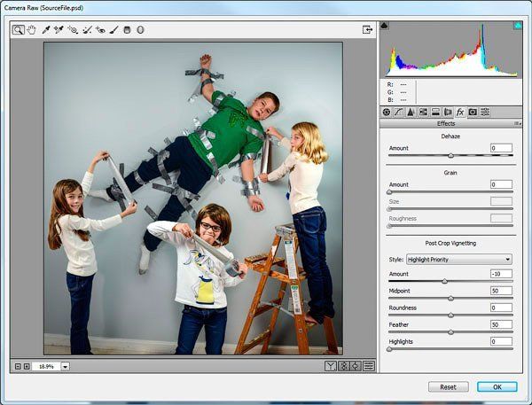Click the 18.9% zoom level field

[46, 366]
